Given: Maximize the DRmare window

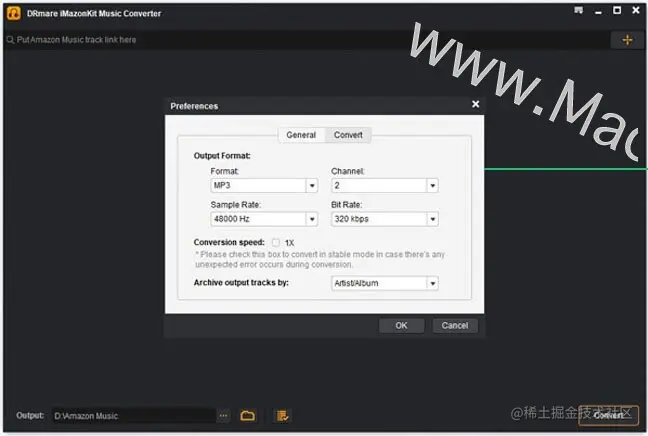Looking at the screenshot, I should point(617,10).
